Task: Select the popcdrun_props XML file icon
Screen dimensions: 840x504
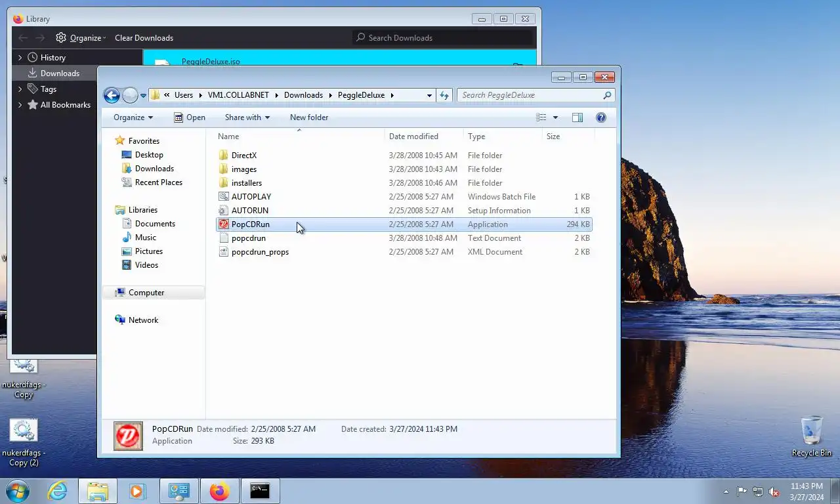Action: pos(223,252)
